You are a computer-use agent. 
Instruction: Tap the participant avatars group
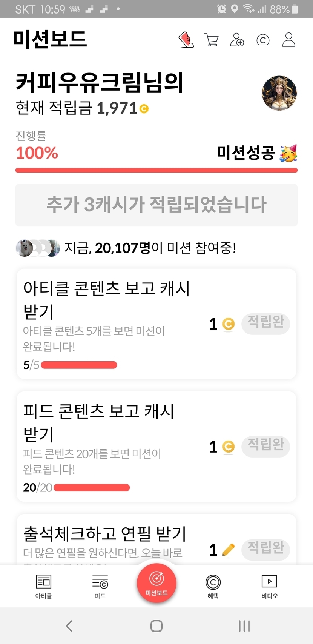pos(38,248)
